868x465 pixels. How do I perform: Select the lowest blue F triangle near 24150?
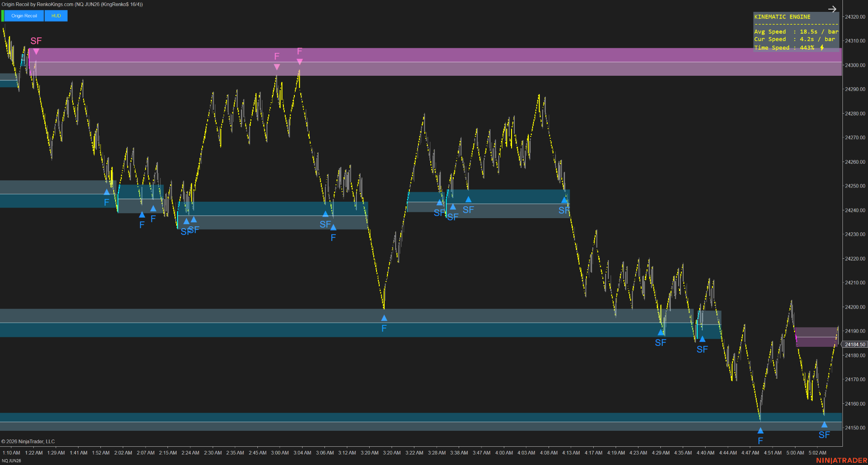click(x=760, y=430)
